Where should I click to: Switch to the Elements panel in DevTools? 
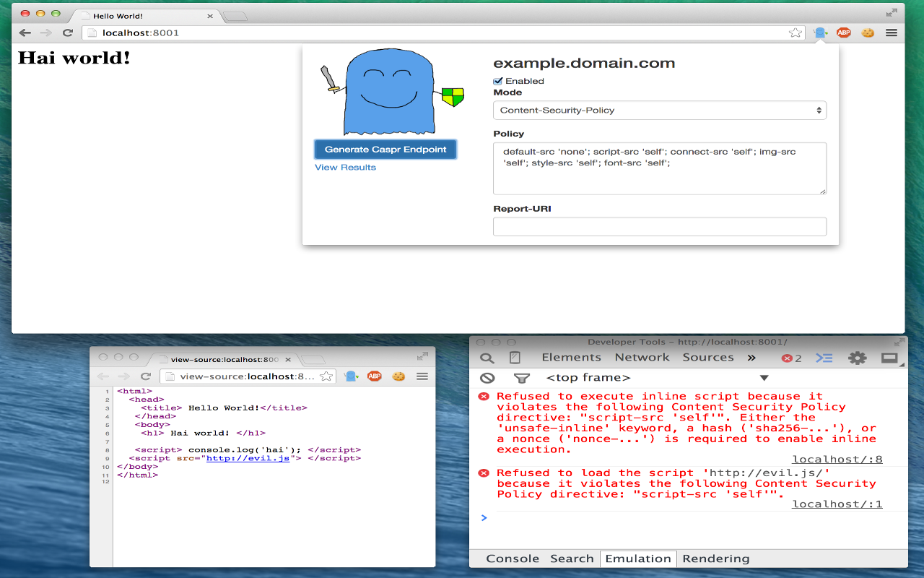point(571,358)
